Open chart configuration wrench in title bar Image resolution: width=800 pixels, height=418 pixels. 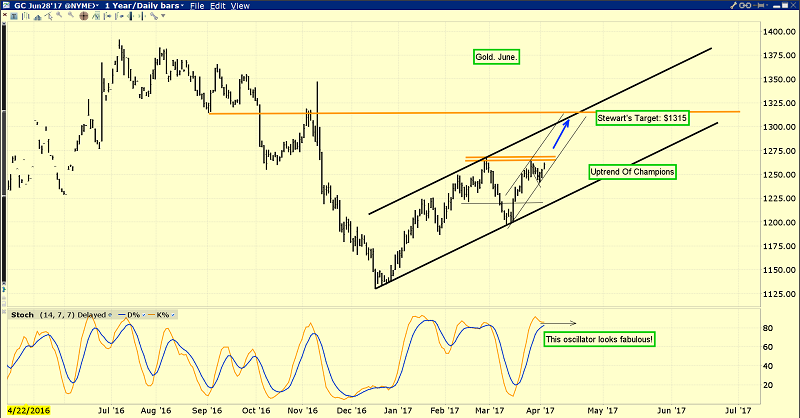point(734,5)
